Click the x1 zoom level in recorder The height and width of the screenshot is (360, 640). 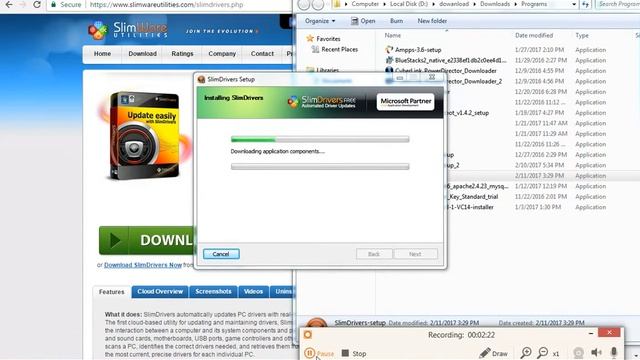(556, 353)
